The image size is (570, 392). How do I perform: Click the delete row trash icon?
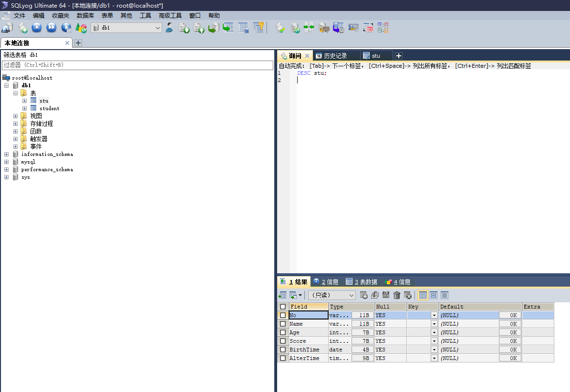point(397,295)
